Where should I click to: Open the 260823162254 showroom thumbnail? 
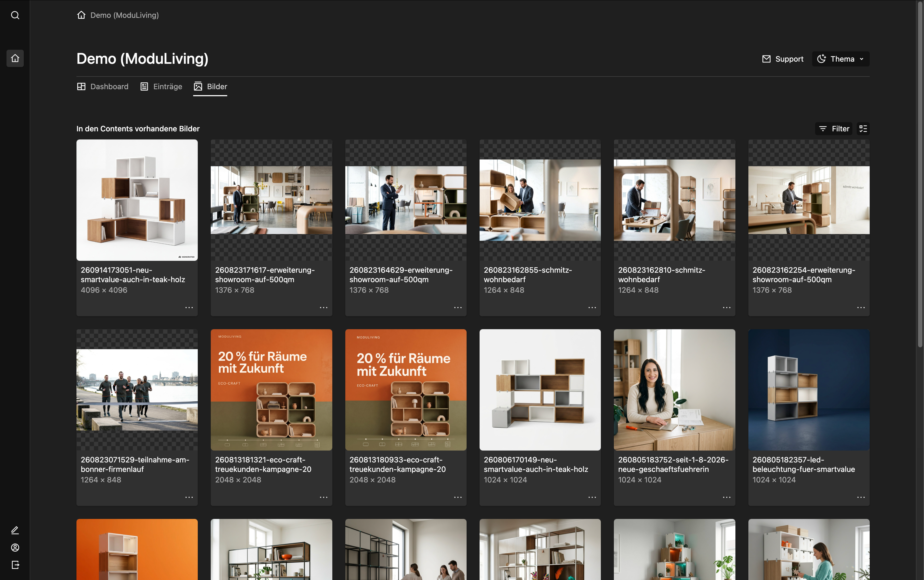(x=809, y=200)
